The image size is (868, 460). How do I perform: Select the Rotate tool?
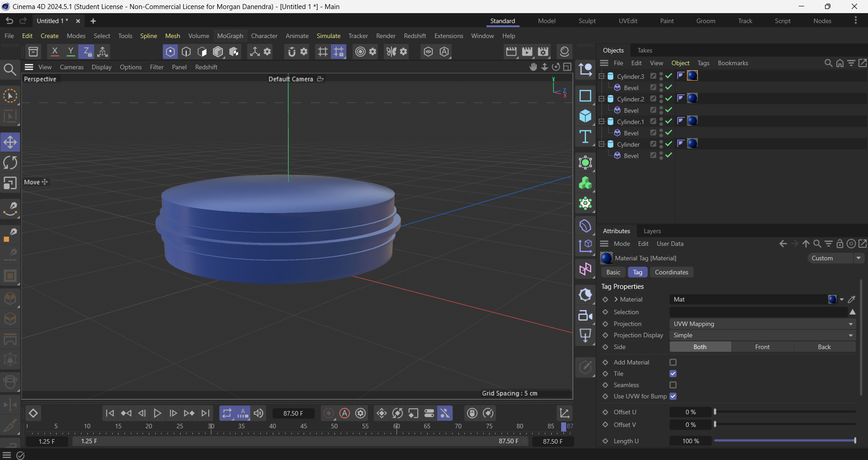click(10, 163)
